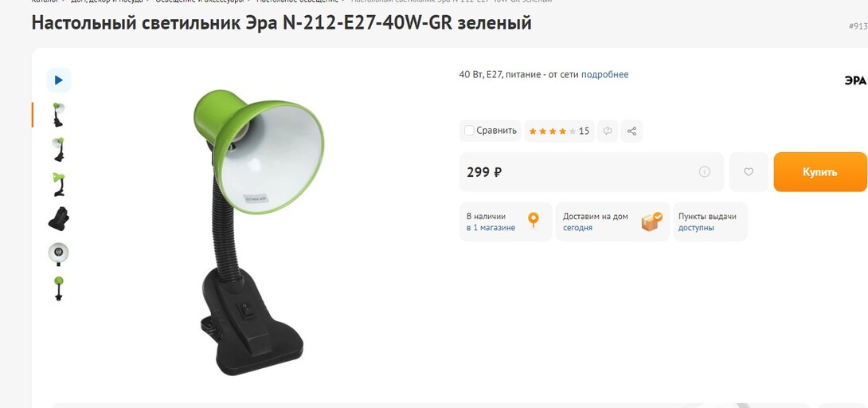The image size is (868, 408).
Task: Select home delivery сегодня link
Action: point(578,228)
